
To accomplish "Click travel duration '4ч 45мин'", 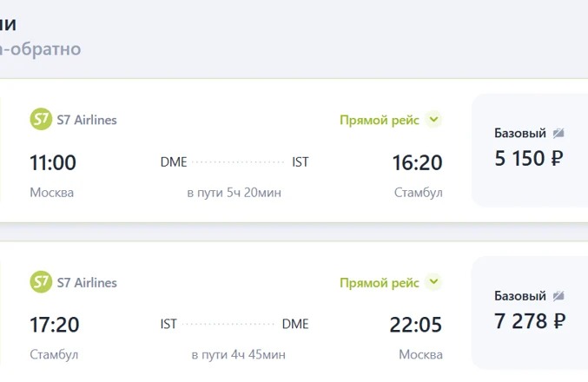I will pyautogui.click(x=238, y=355).
